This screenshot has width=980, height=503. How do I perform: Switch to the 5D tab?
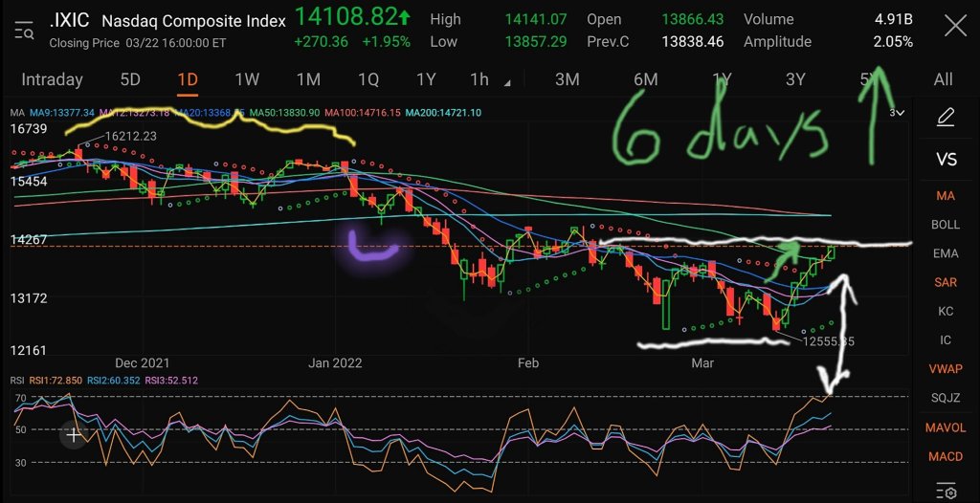point(130,79)
